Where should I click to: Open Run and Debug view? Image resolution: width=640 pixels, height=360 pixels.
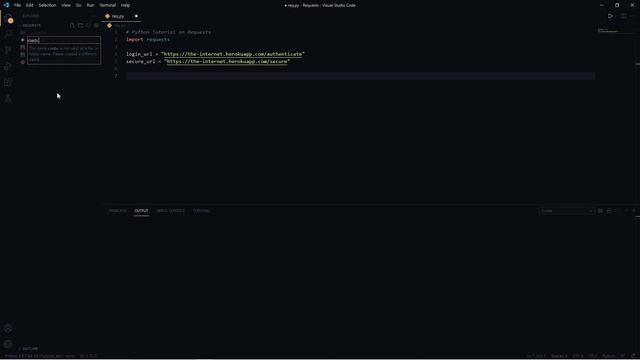[8, 66]
